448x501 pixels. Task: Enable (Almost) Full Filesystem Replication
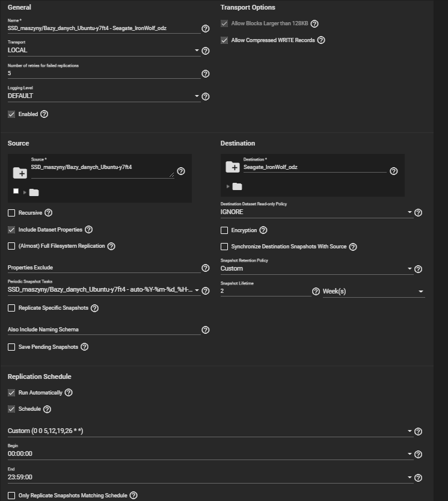11,246
